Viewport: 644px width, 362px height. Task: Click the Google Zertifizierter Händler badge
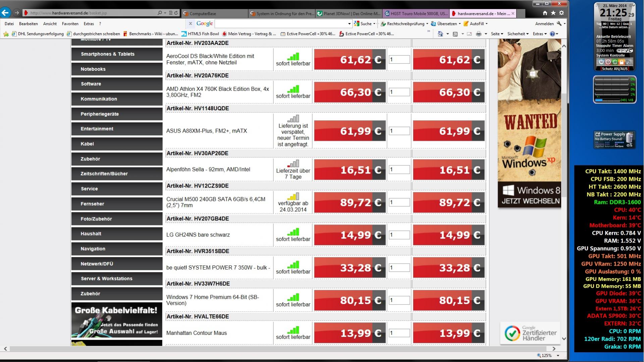click(530, 333)
